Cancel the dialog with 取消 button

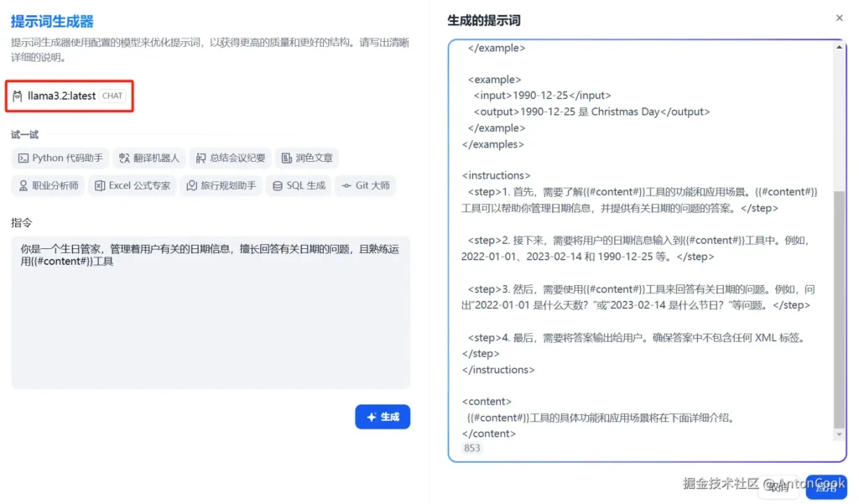coord(778,486)
